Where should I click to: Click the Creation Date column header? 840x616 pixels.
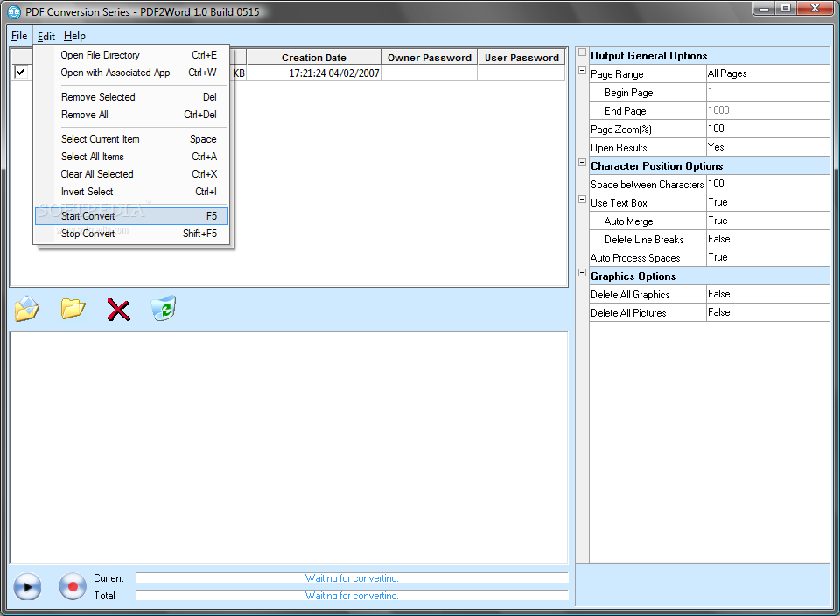point(314,58)
